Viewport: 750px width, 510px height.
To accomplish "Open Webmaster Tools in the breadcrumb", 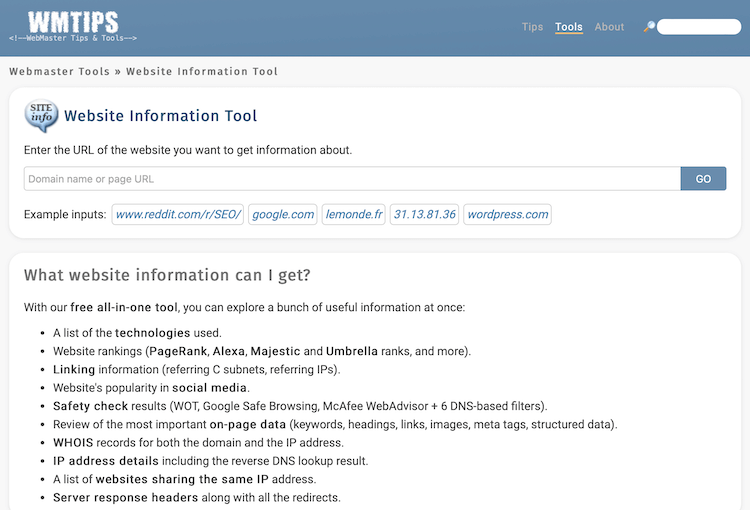I will pos(59,72).
